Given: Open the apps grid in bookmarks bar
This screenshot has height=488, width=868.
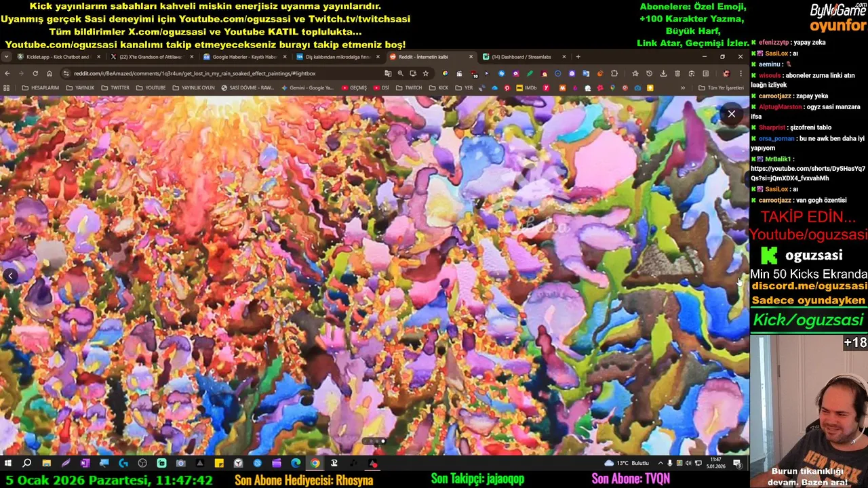Looking at the screenshot, I should coord(7,88).
